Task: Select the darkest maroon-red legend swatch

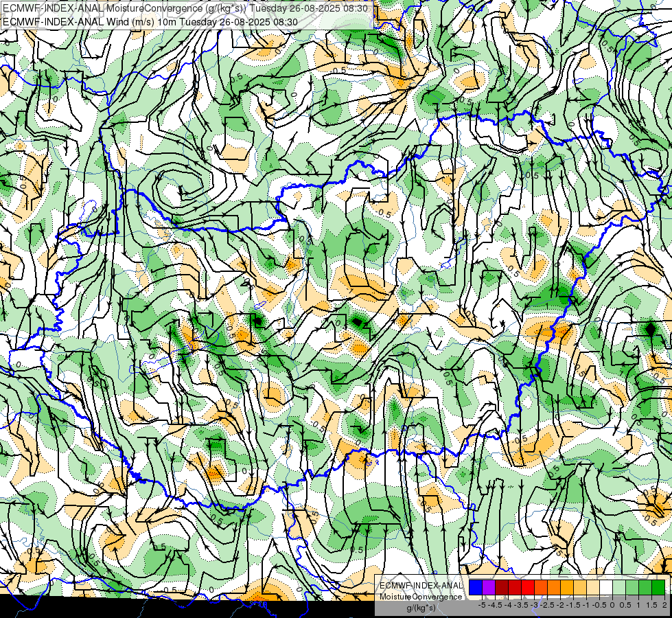Action: tap(502, 587)
